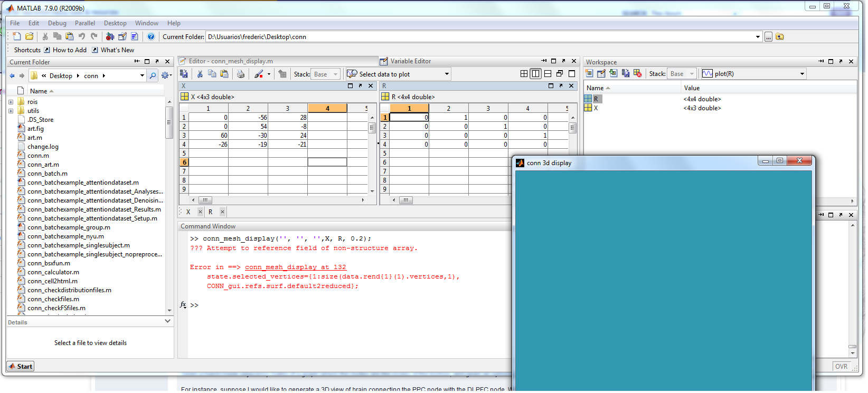Switch to the tile-all grid layout
The image size is (868, 393).
(x=524, y=74)
